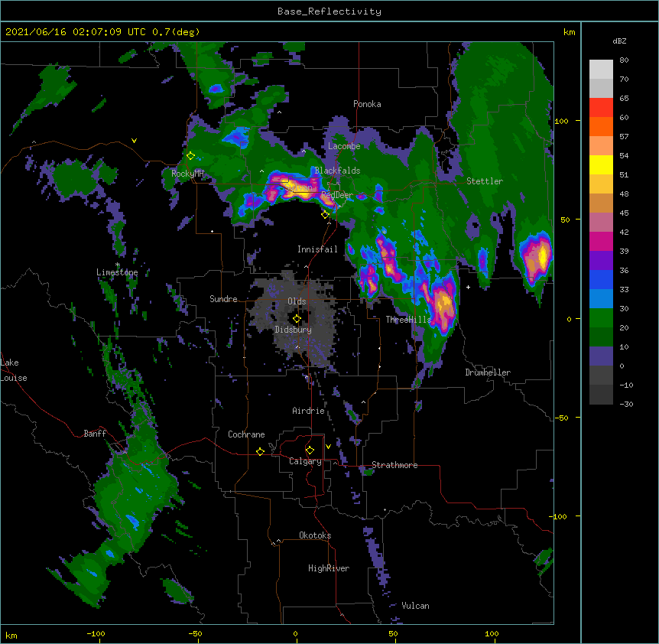The height and width of the screenshot is (644, 659).
Task: Pick the light gray 70-80 dBZ swatch
Action: (x=601, y=70)
